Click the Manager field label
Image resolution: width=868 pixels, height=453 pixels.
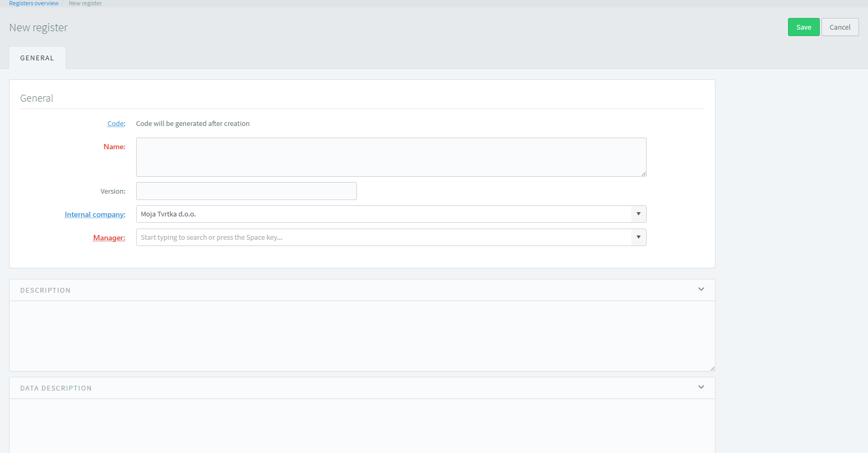coord(109,238)
